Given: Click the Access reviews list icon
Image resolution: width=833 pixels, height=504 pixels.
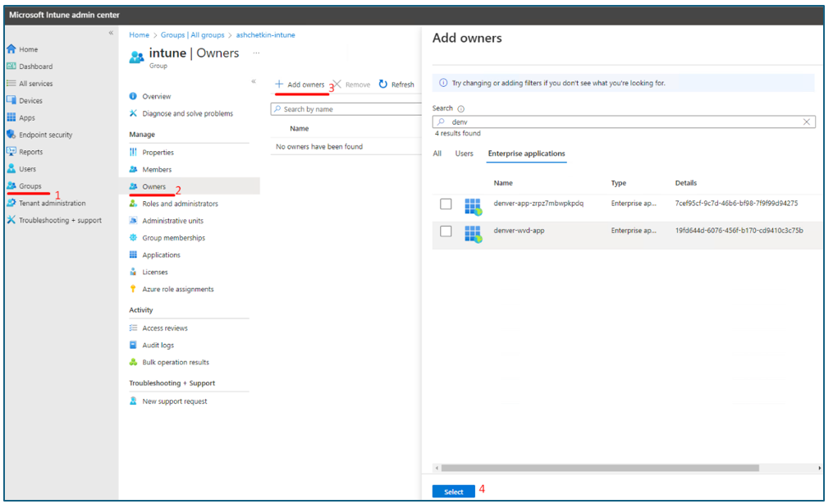Looking at the screenshot, I should (x=133, y=328).
